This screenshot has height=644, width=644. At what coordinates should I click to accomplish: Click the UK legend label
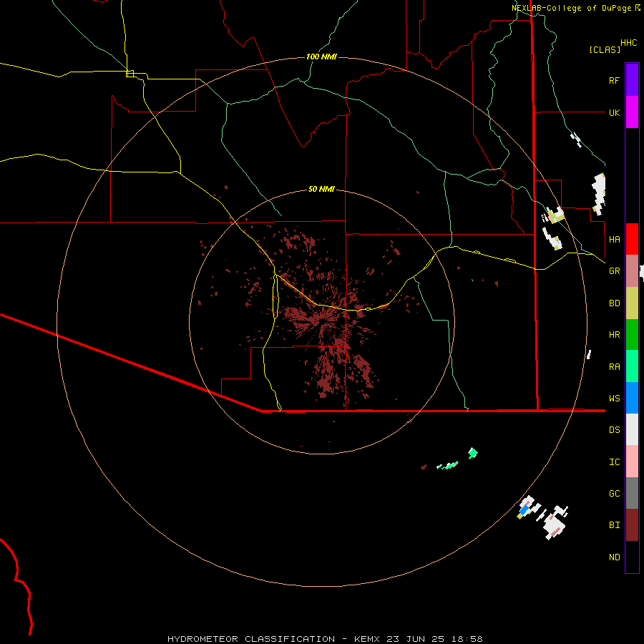click(x=614, y=112)
